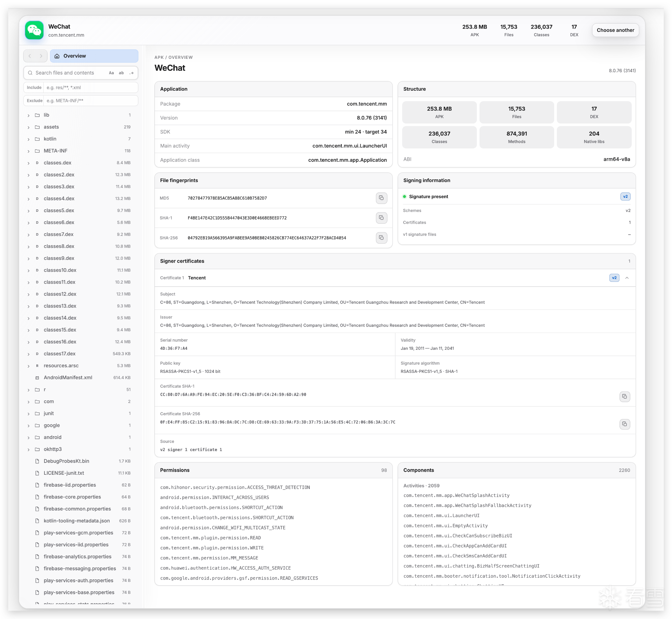Viewport: 672px width, 619px height.
Task: Click the lib folder icon
Action: [x=37, y=115]
